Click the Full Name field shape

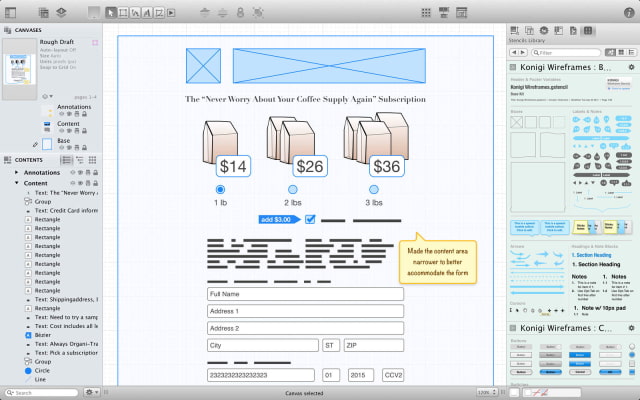(305, 294)
